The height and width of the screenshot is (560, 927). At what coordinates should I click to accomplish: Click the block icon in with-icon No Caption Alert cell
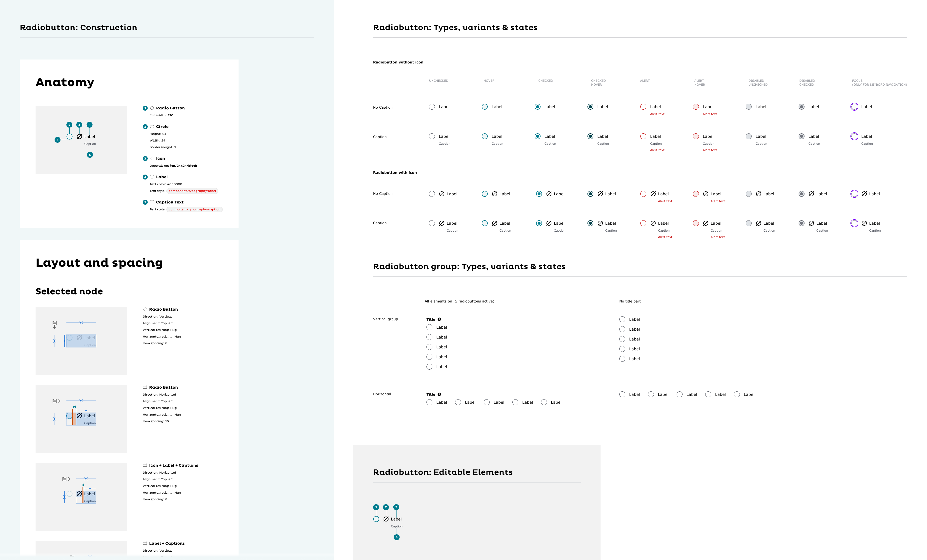click(653, 194)
